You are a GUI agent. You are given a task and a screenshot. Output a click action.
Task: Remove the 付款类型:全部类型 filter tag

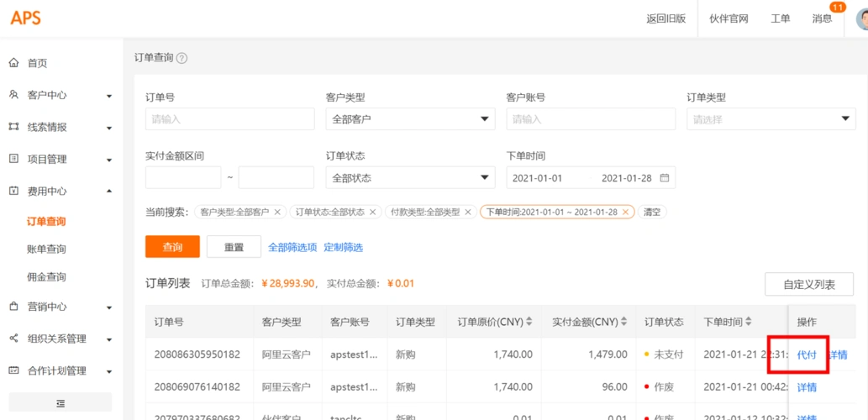468,213
